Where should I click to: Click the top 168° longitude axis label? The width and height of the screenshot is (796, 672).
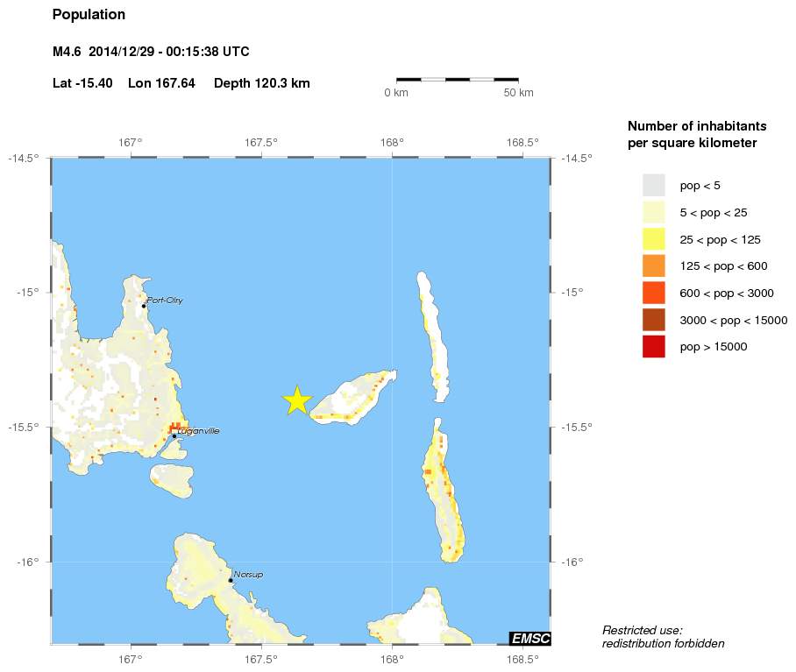(392, 142)
